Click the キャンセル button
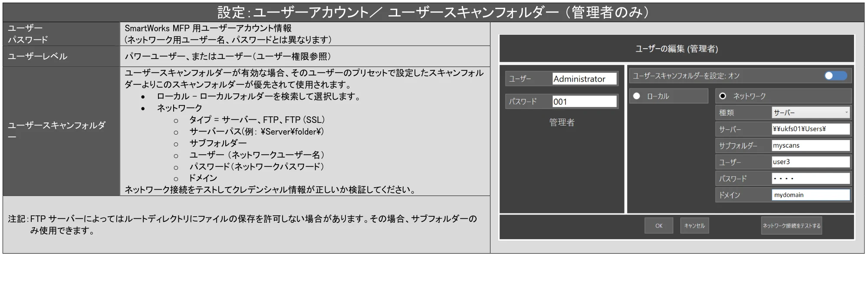Screen dimensions: 868x294 pos(694,226)
